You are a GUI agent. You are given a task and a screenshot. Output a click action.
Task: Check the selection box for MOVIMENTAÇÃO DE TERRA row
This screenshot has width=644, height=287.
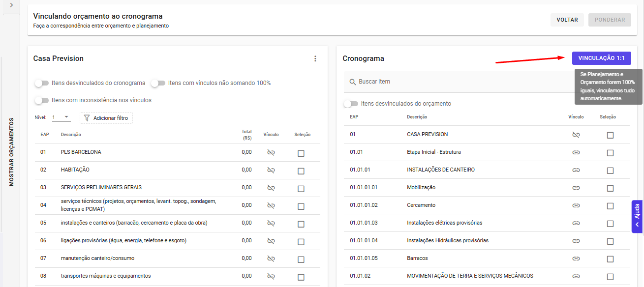click(x=610, y=277)
